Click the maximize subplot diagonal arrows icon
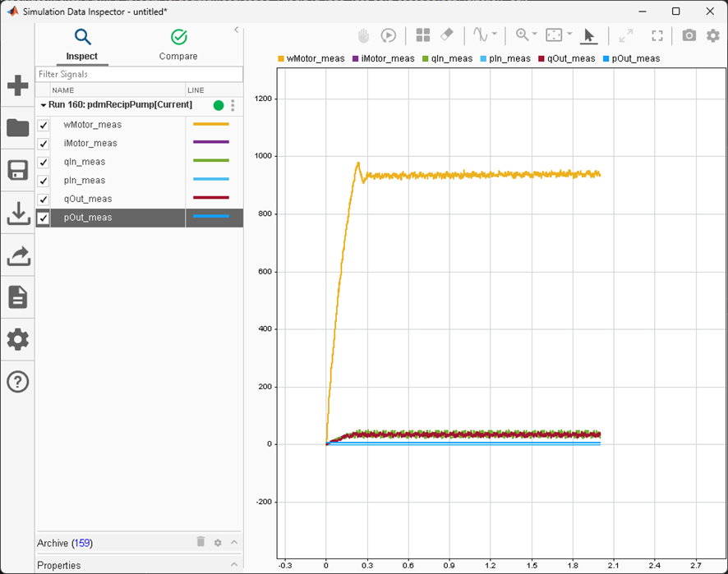This screenshot has width=728, height=574. (x=626, y=35)
